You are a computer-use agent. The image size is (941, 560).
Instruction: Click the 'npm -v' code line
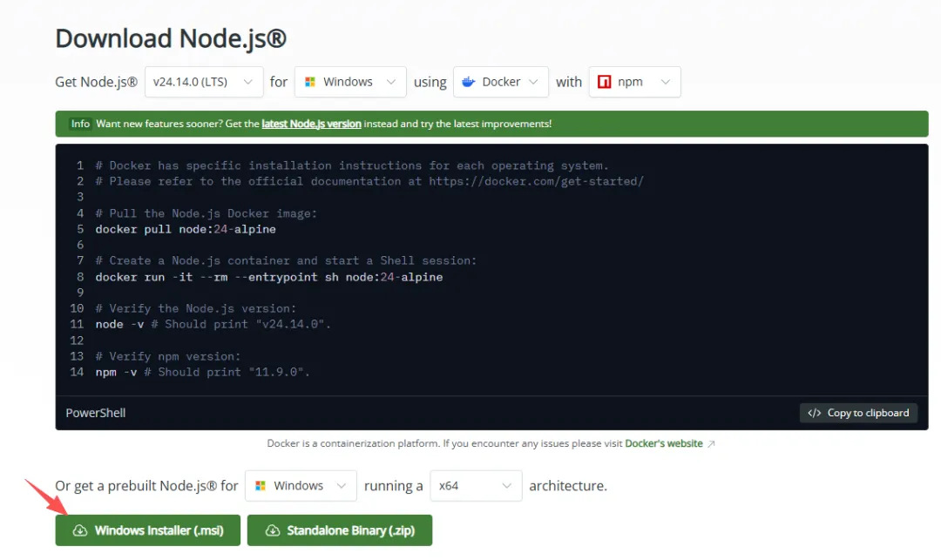pyautogui.click(x=202, y=373)
